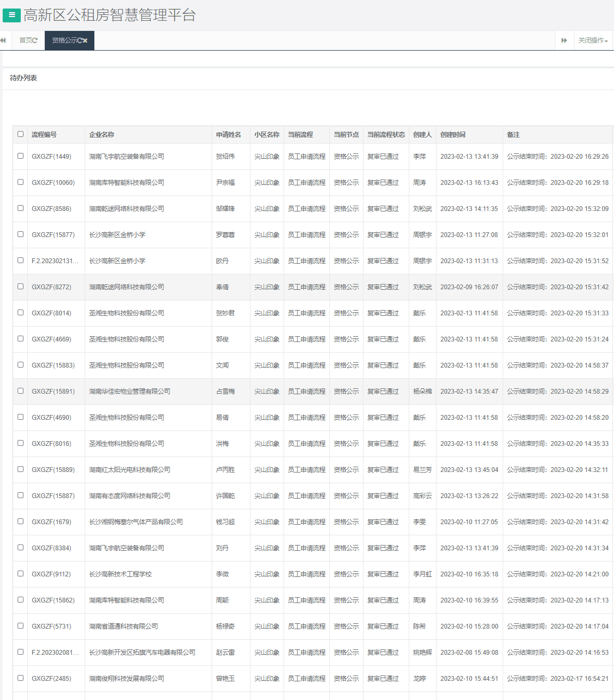Click the 流程编号 column header

[44, 135]
